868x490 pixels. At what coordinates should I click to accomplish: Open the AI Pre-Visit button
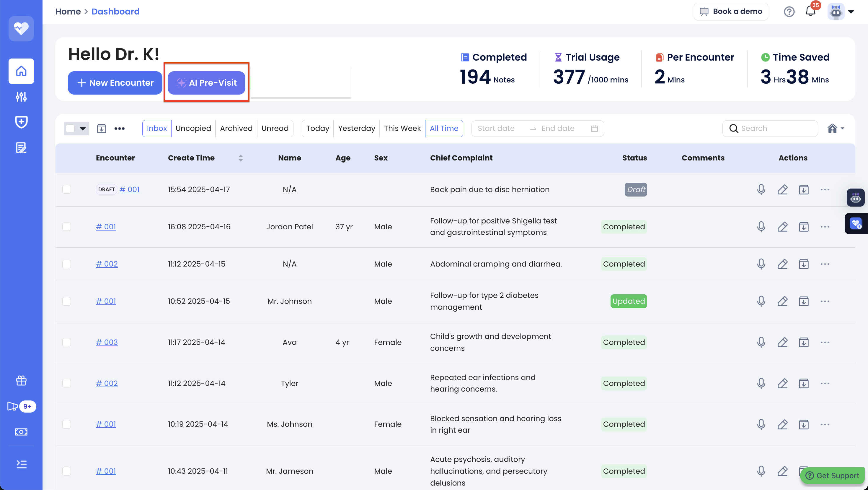point(207,83)
